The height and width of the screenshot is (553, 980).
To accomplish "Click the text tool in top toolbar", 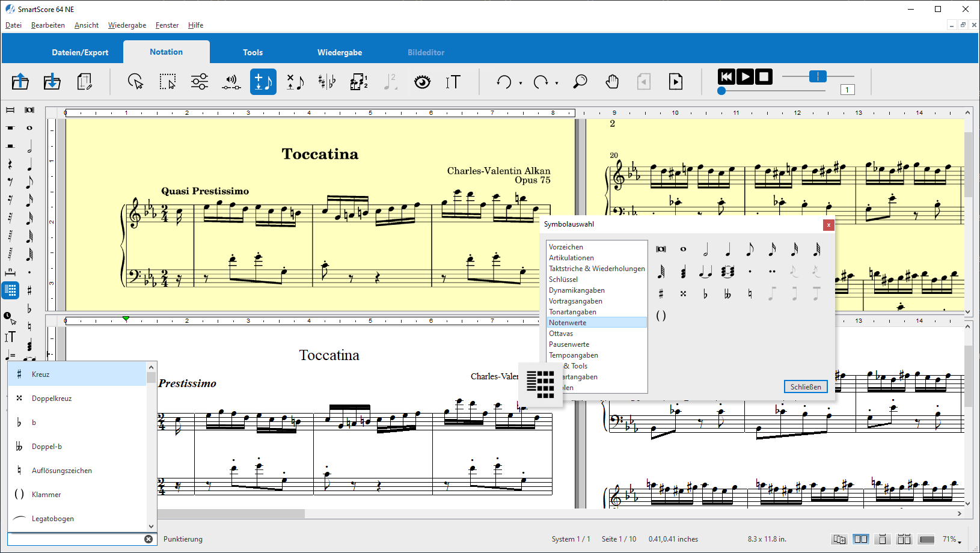I will point(453,82).
